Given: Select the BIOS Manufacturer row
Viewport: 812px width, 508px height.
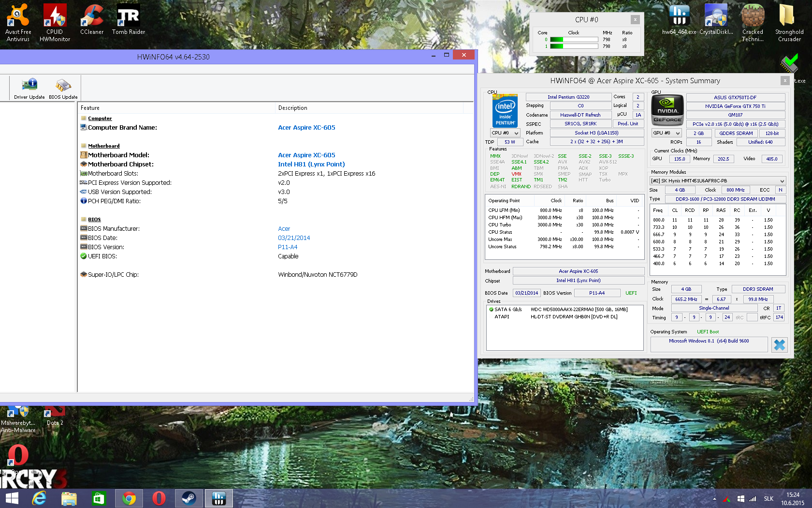Looking at the screenshot, I should [275, 229].
